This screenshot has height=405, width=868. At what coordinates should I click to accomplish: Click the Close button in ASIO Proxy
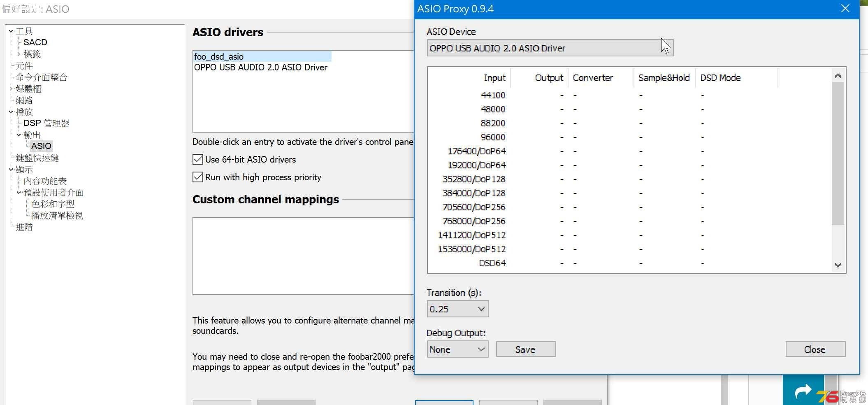(815, 349)
